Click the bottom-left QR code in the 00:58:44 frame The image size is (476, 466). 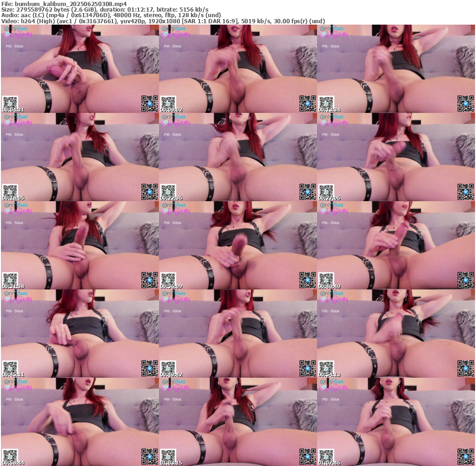[10, 455]
